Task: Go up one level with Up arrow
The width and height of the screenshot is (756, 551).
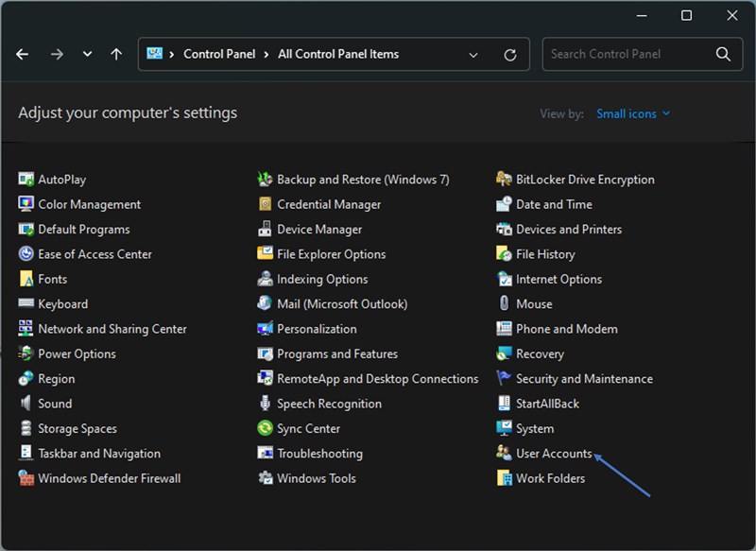Action: pos(116,55)
